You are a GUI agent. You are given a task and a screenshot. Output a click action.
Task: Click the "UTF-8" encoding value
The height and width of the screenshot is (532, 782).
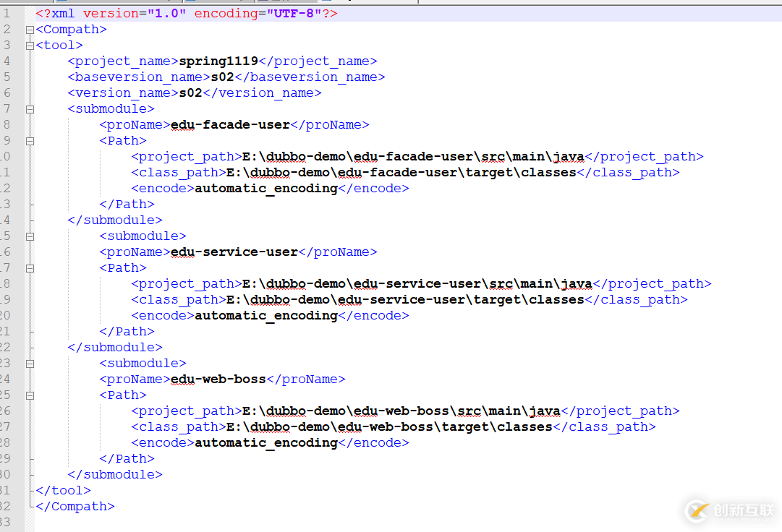pyautogui.click(x=294, y=14)
